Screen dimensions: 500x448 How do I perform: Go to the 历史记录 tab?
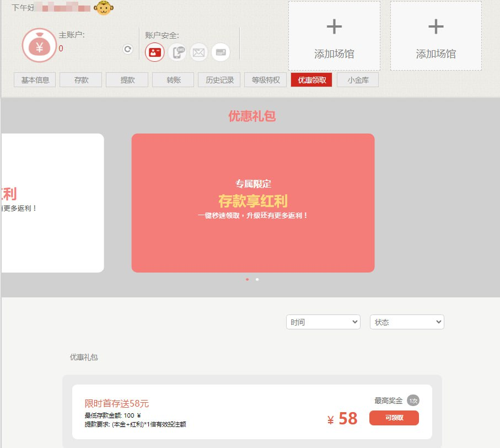[220, 80]
